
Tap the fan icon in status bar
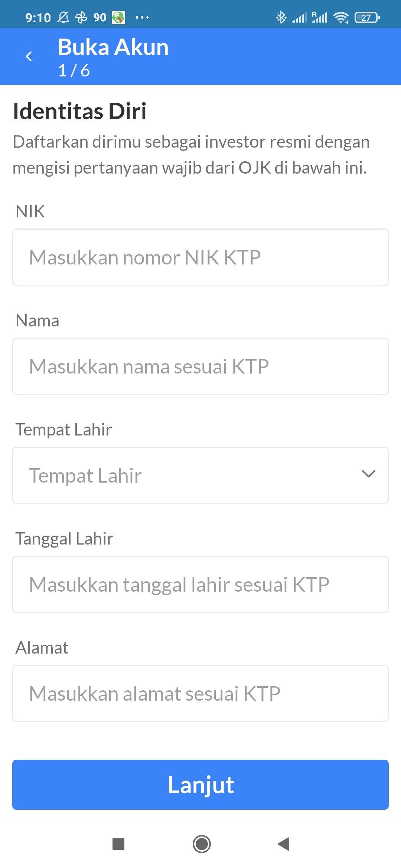81,17
